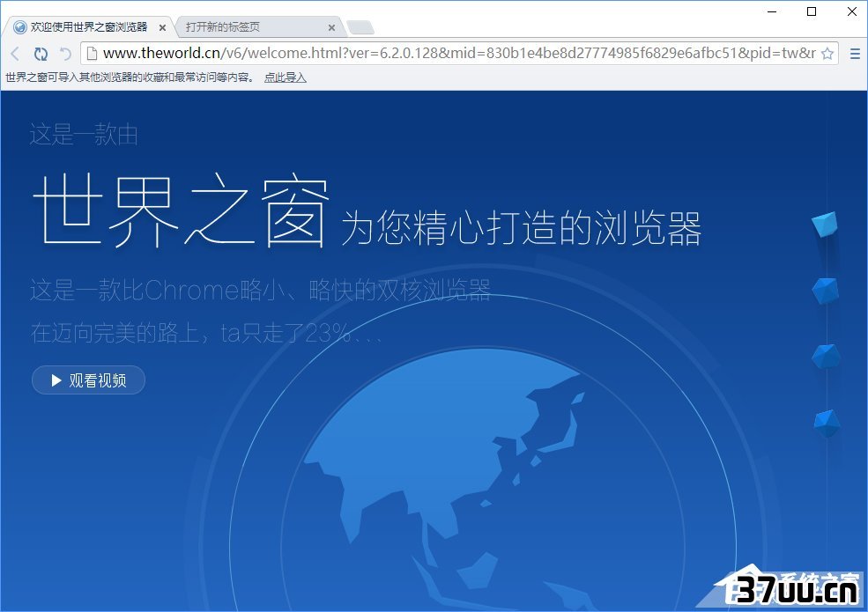
Task: Maximize the browser window
Action: pyautogui.click(x=812, y=11)
